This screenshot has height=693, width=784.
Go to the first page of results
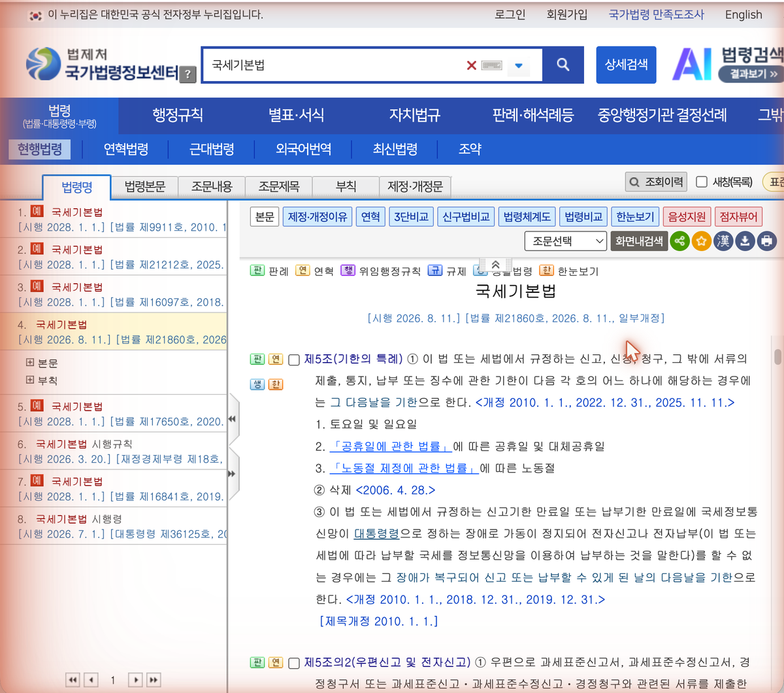pos(73,680)
